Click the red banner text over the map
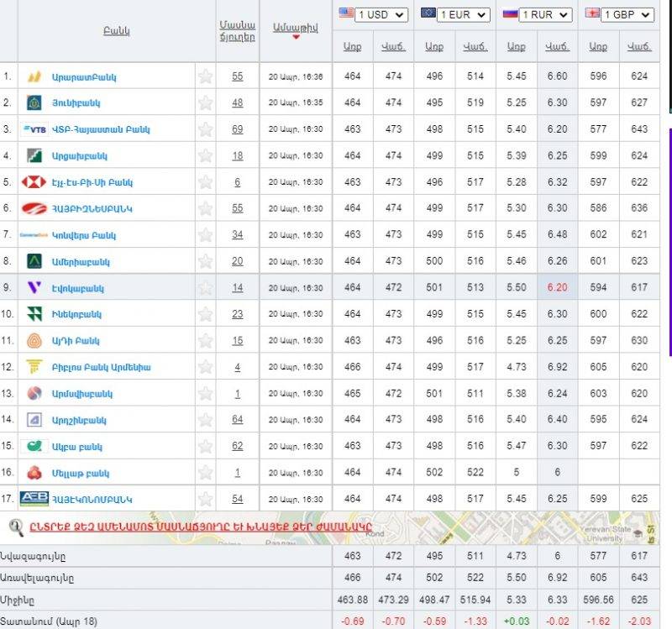This screenshot has height=629, width=672. [x=200, y=527]
